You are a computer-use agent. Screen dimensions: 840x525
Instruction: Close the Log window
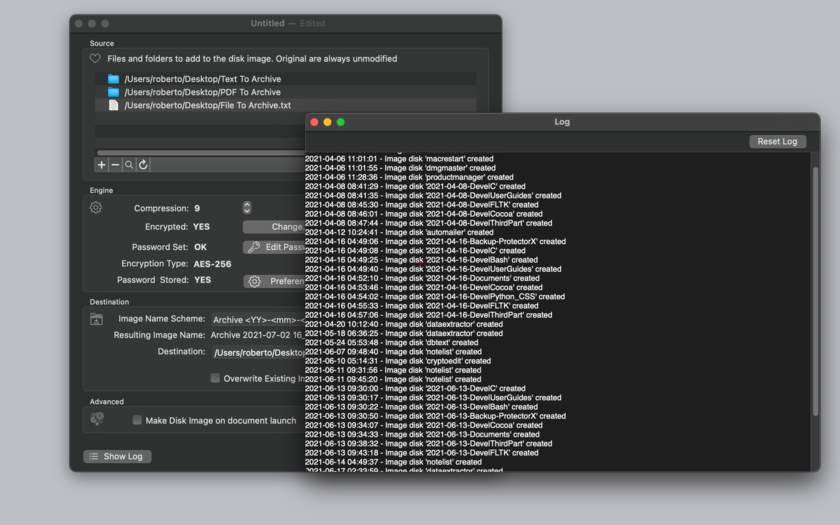click(314, 122)
